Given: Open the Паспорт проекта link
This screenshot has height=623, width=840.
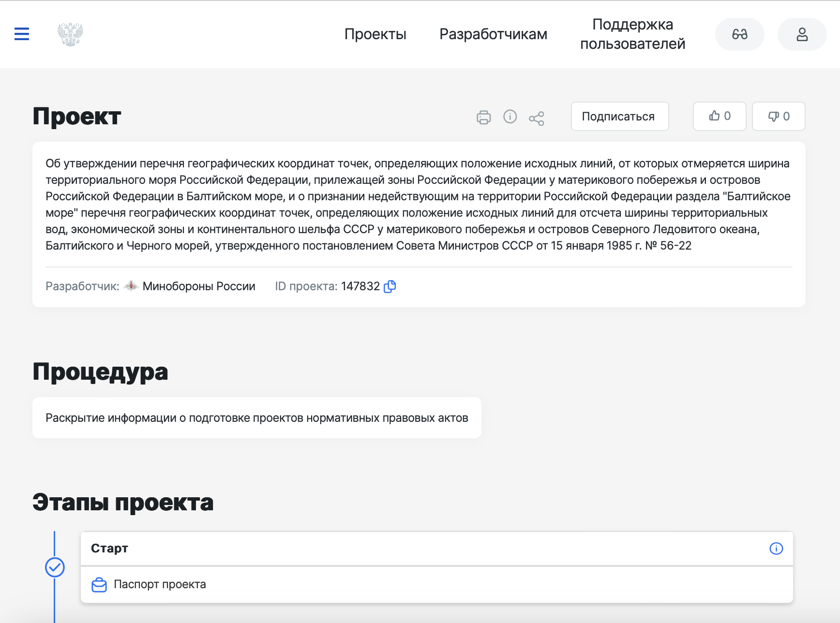Looking at the screenshot, I should (x=160, y=584).
